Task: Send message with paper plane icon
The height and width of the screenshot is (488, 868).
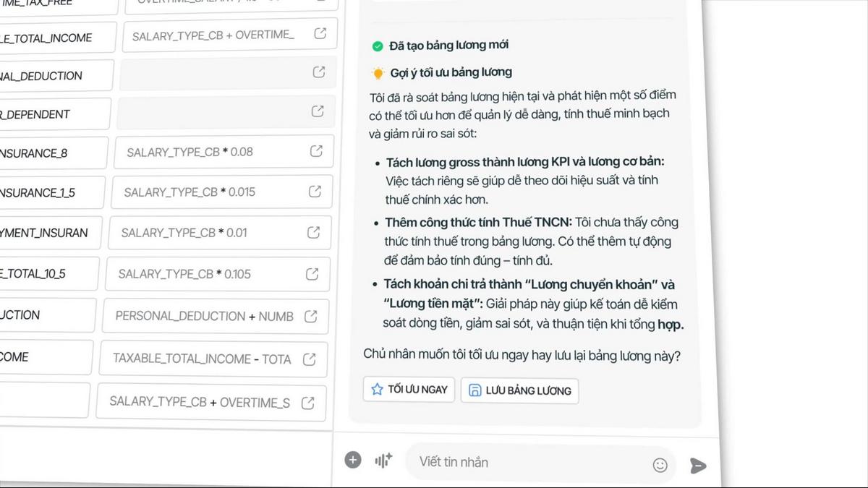Action: [697, 466]
